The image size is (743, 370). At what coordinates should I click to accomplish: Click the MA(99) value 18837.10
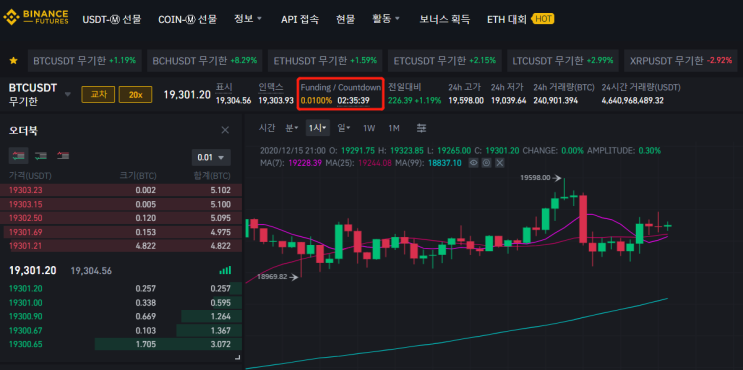click(444, 163)
